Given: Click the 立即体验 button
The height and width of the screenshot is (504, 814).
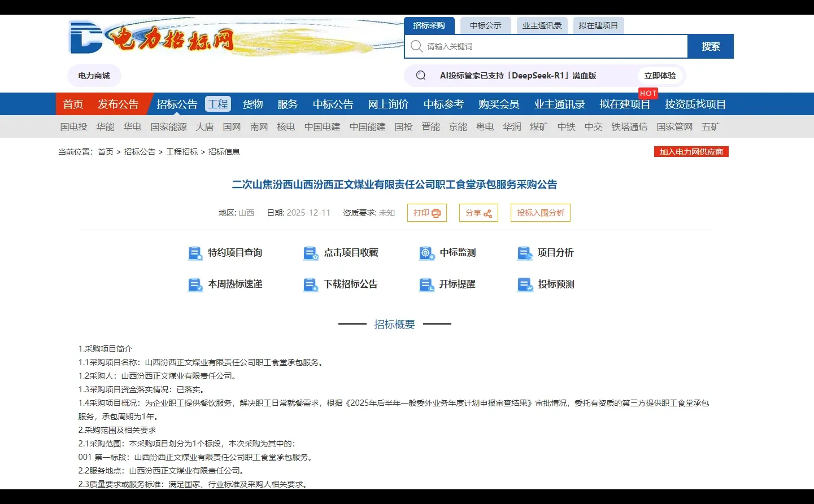Looking at the screenshot, I should click(x=660, y=75).
